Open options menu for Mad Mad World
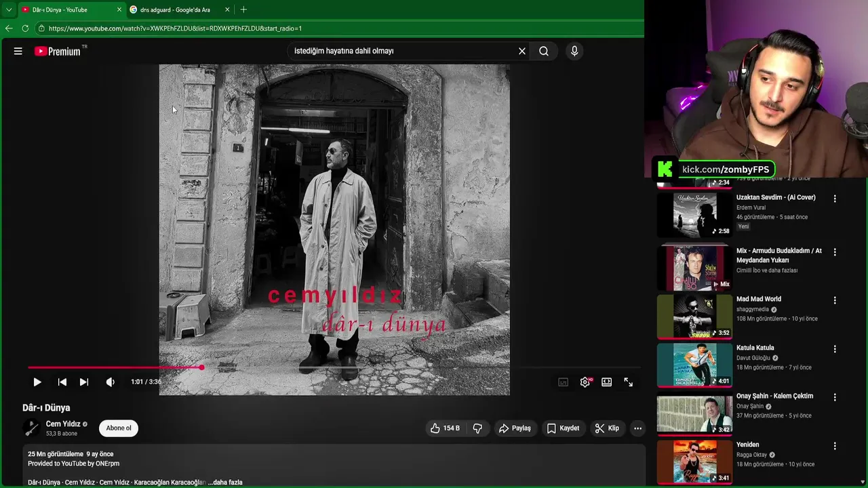This screenshot has width=868, height=488. pyautogui.click(x=835, y=300)
